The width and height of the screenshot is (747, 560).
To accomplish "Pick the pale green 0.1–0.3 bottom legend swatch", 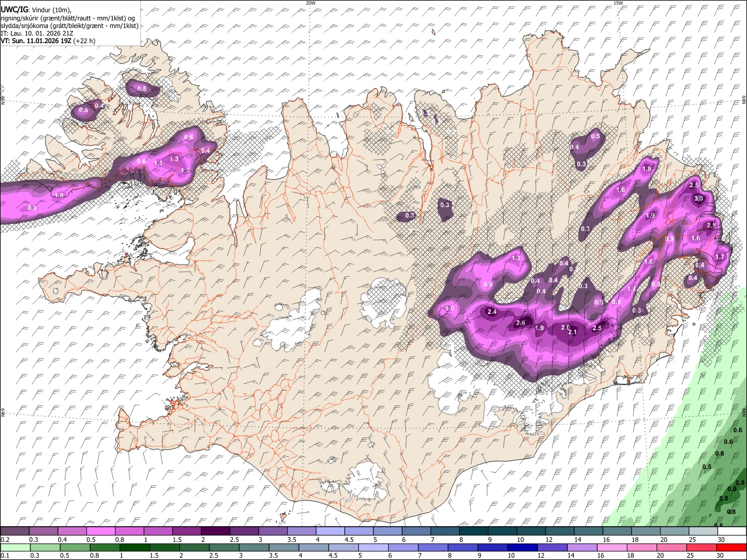I will [x=16, y=547].
